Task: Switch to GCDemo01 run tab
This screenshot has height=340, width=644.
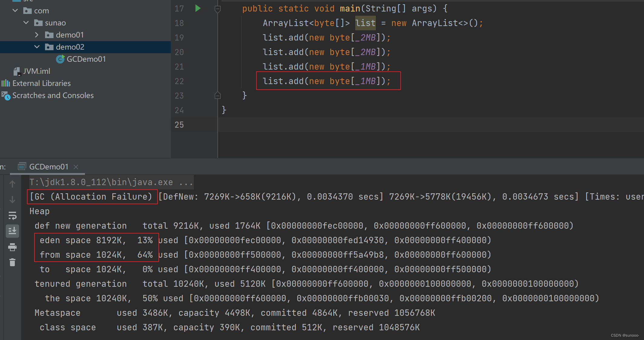Action: [49, 167]
